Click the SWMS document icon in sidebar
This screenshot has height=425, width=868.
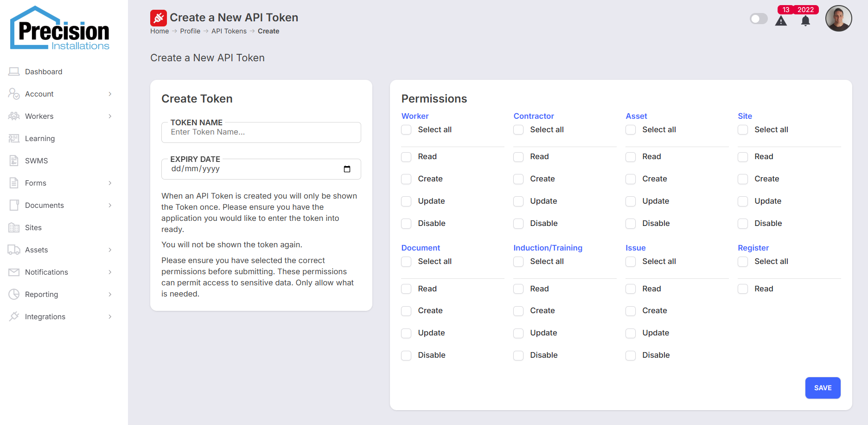(x=14, y=161)
